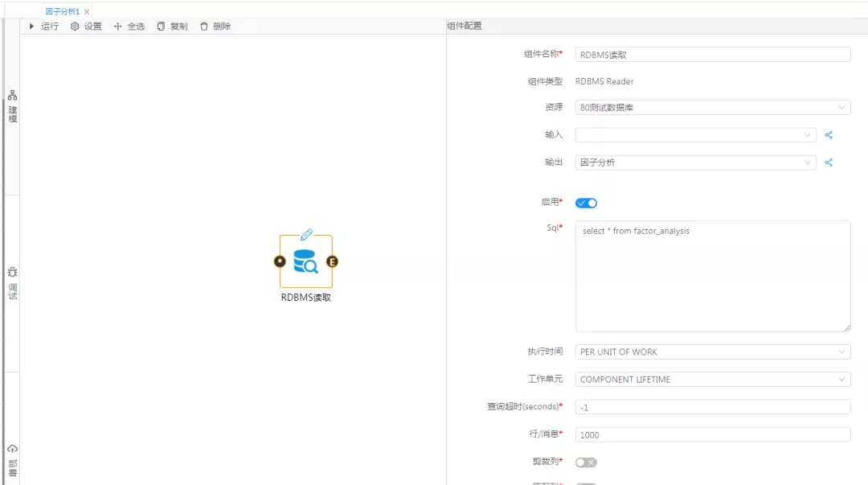Click the RDBMS读取 database node icon

click(x=305, y=261)
